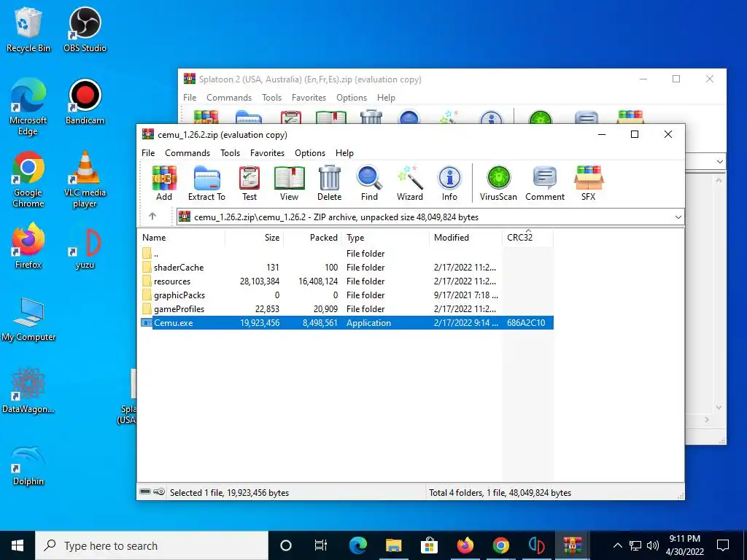747x560 pixels.
Task: Open Tools menu in cemu window
Action: pos(230,153)
